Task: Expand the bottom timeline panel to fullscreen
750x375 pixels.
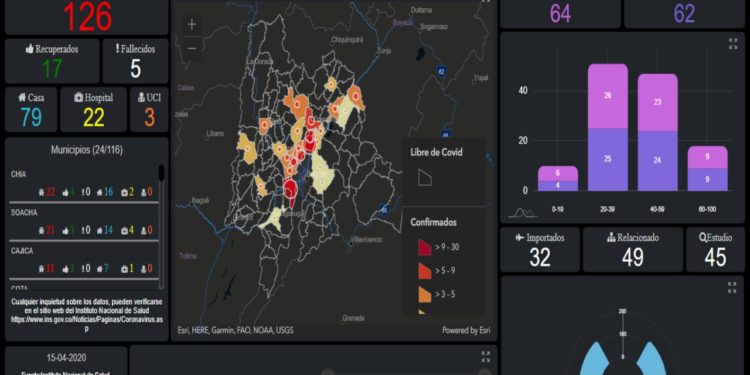Action: [486, 356]
